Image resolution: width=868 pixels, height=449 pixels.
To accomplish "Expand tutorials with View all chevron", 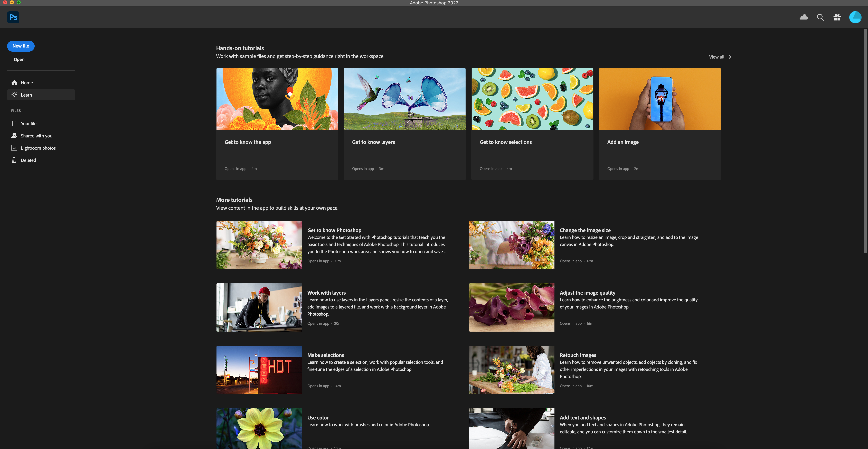I will (x=730, y=57).
